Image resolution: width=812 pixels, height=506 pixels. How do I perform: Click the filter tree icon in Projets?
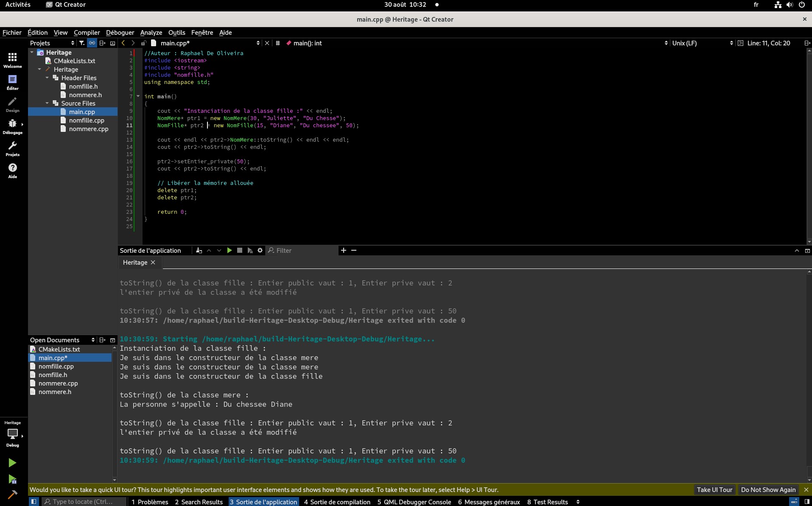coord(82,43)
